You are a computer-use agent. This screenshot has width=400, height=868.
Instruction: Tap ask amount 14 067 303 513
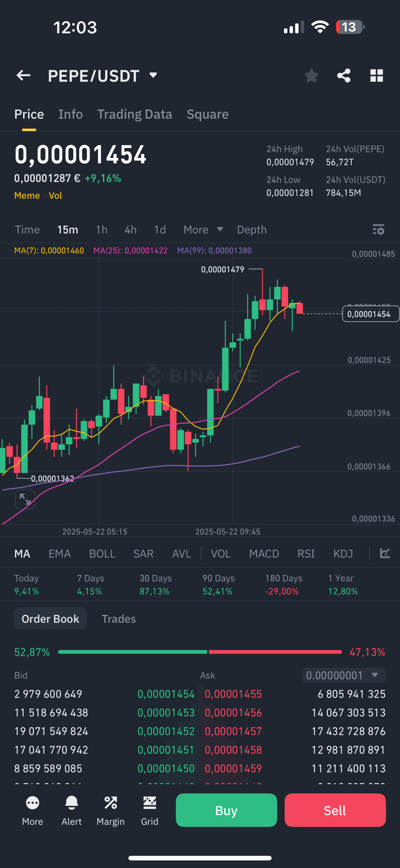coord(348,713)
